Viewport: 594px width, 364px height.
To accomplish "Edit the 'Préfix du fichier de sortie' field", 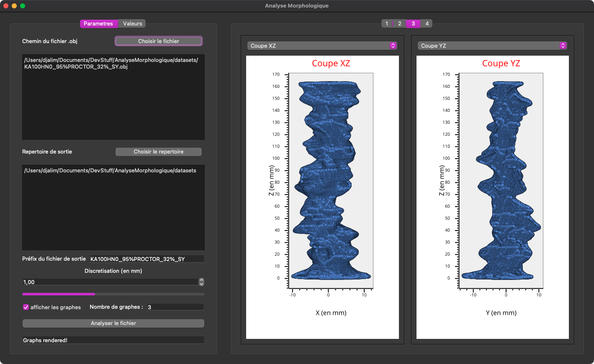I will point(147,259).
